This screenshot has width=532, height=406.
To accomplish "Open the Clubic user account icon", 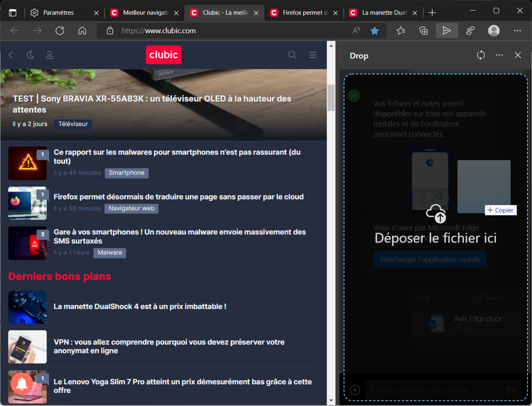I will coord(50,55).
